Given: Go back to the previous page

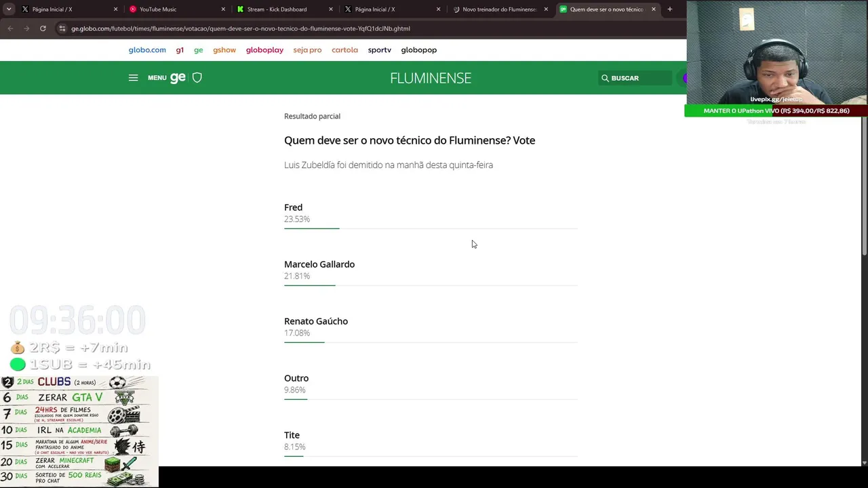Looking at the screenshot, I should coord(10,28).
